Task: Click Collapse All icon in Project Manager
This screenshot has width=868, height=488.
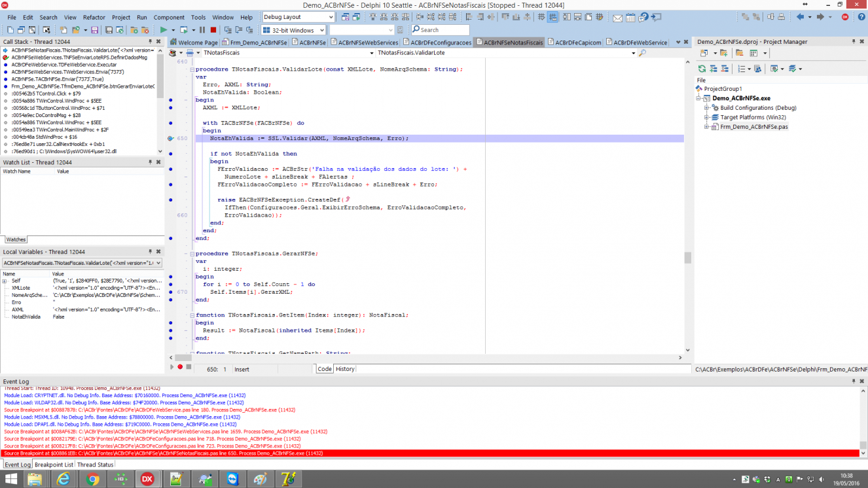Action: [x=725, y=69]
